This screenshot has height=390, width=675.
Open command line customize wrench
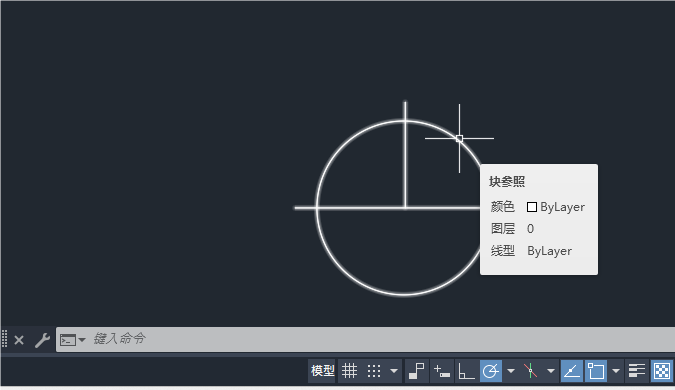click(42, 340)
